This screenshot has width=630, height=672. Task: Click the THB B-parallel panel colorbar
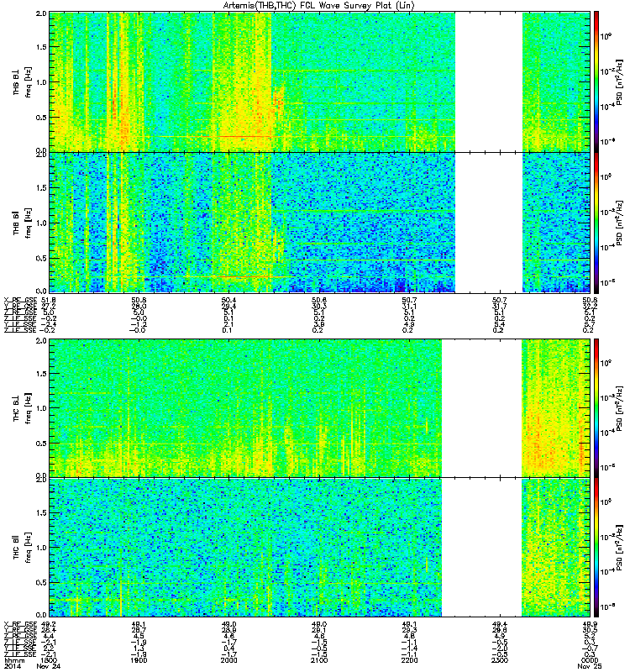click(596, 223)
